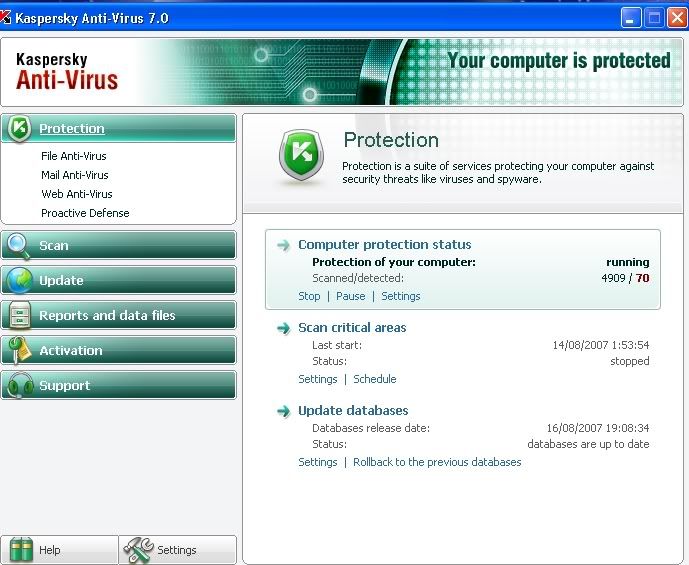The image size is (689, 565).
Task: Open the Activation section
Action: coord(119,350)
